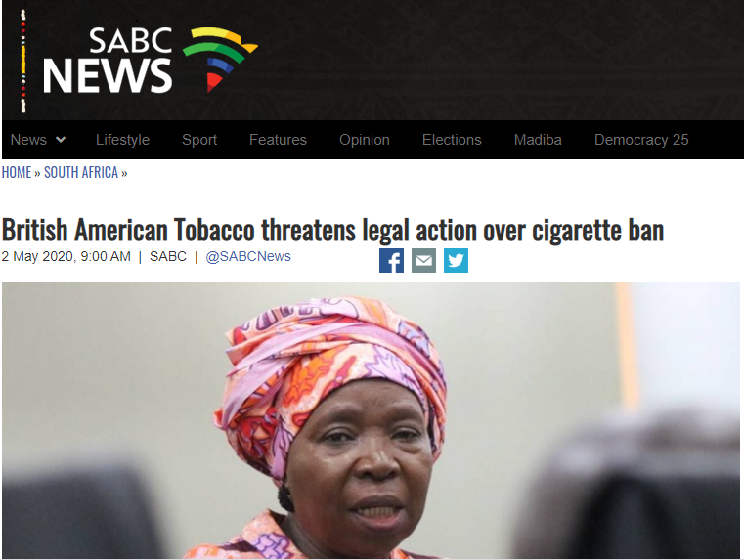Open Democracy 25 section

(x=641, y=140)
